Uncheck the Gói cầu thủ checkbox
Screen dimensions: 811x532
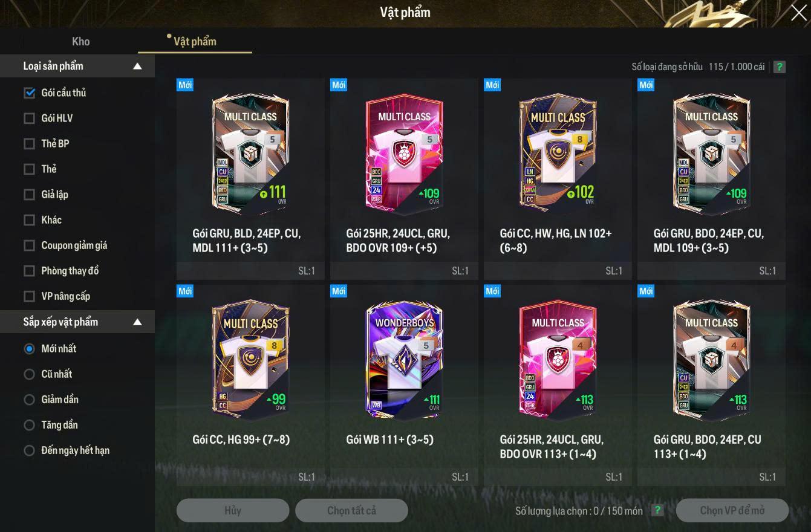29,92
